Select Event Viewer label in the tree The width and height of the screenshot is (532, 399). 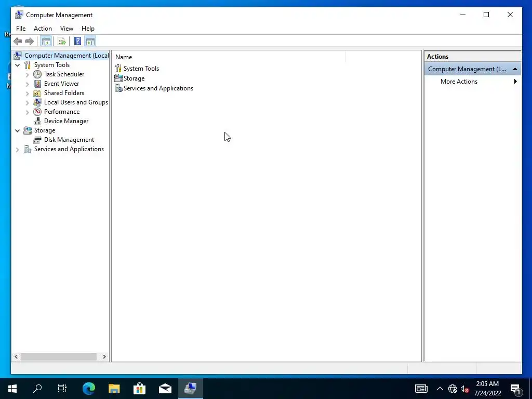pos(61,84)
